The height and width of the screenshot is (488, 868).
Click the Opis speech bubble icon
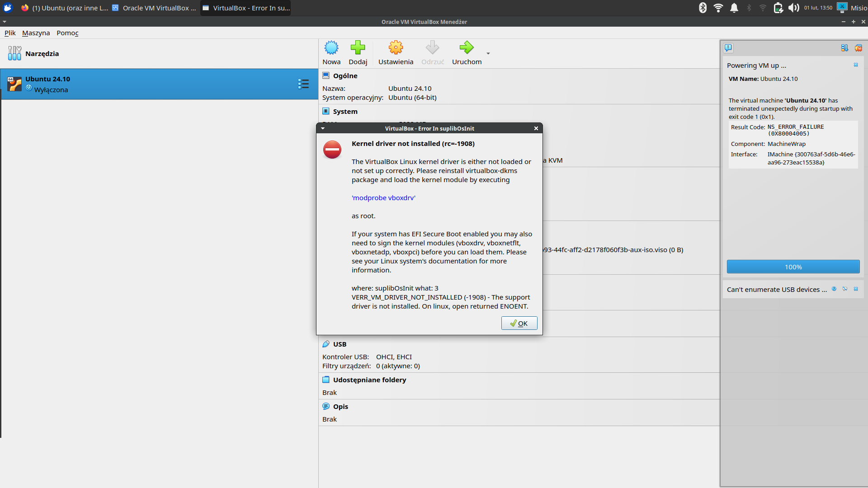326,406
